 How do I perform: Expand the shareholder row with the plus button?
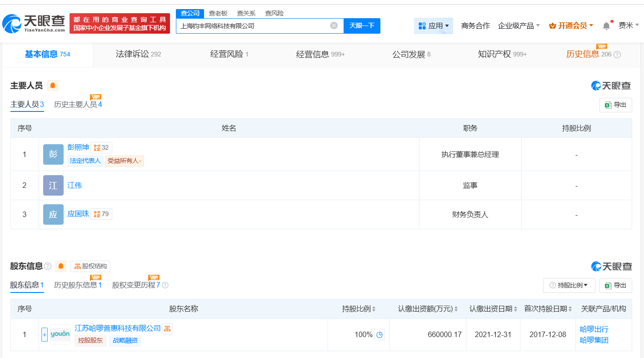45,335
